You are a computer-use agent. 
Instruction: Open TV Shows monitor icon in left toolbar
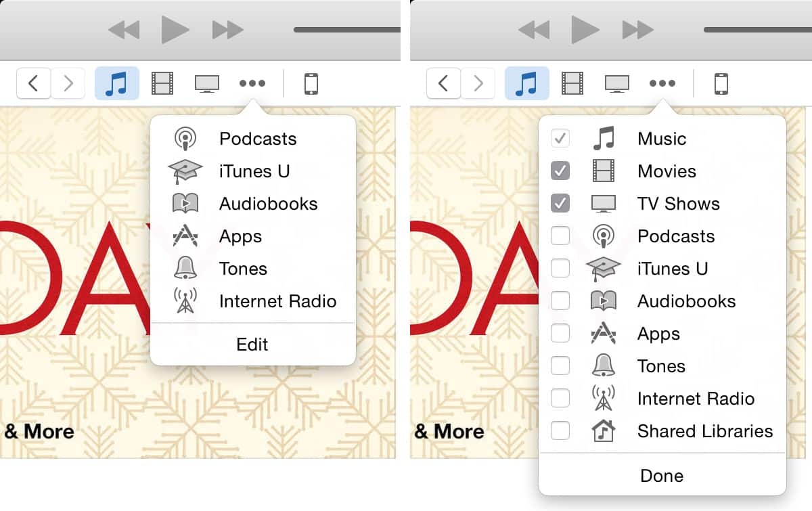pyautogui.click(x=207, y=83)
